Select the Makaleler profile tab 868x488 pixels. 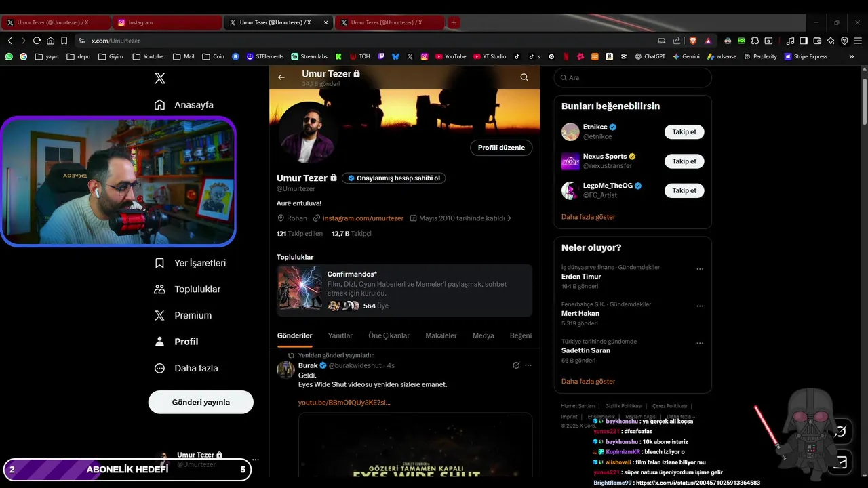pos(441,335)
